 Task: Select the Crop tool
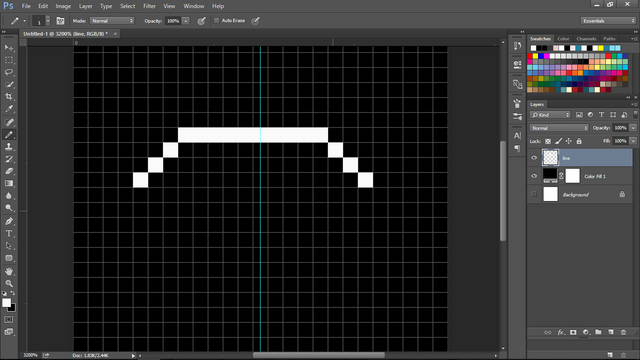pos(9,97)
